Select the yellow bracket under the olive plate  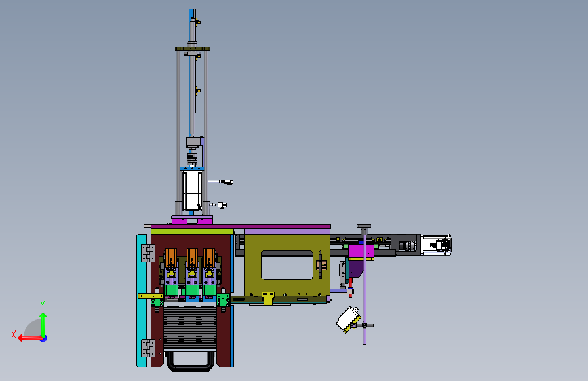coord(268,298)
